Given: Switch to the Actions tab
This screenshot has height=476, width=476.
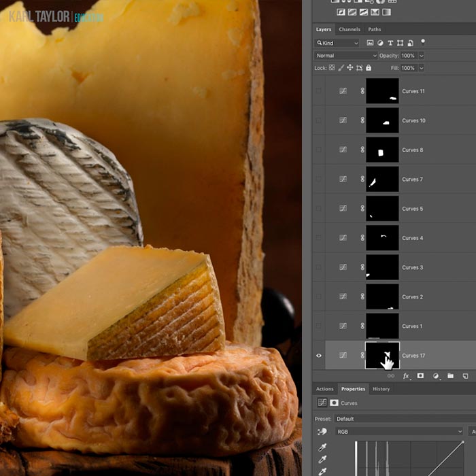Looking at the screenshot, I should 324,389.
